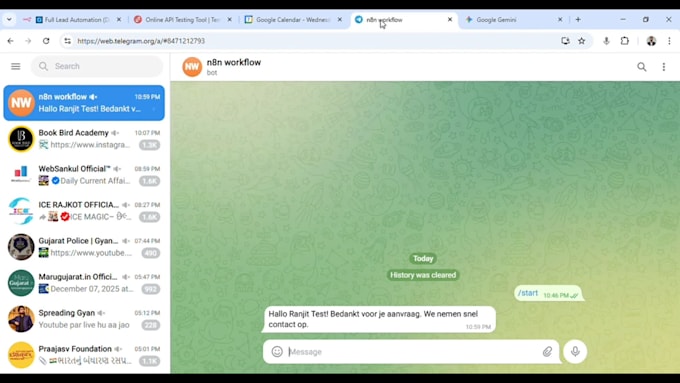Open the WebSankul Official chat
The height and width of the screenshot is (383, 680).
[84, 175]
